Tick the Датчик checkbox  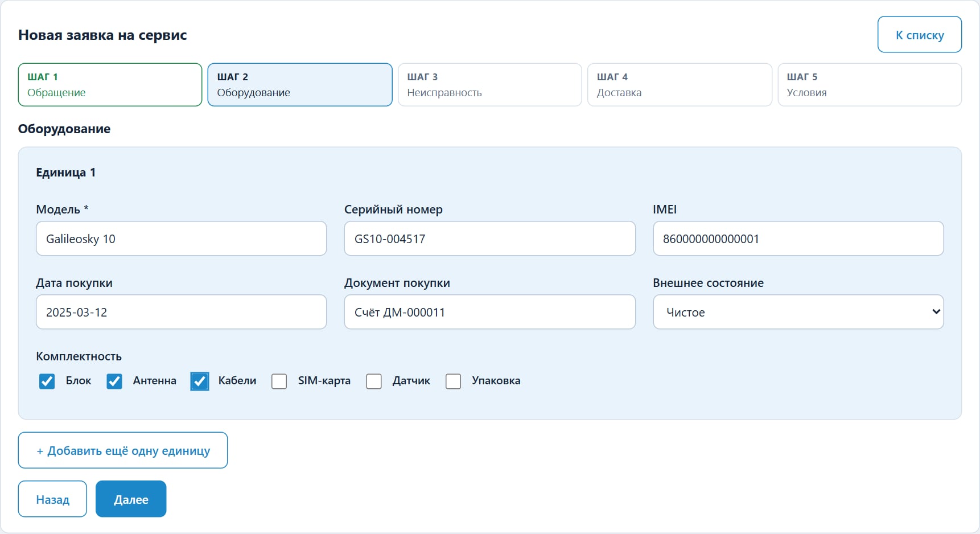pos(374,381)
